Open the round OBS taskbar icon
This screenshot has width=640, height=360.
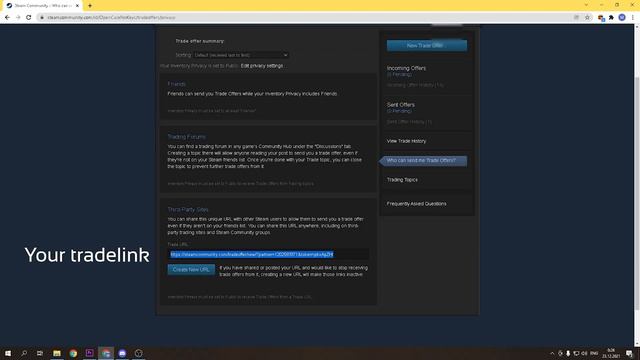(138, 353)
